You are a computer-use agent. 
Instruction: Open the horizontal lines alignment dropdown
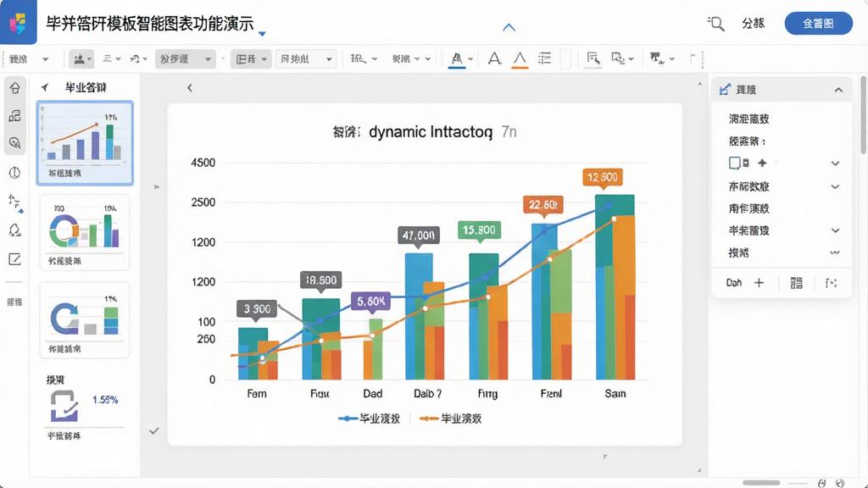(111, 58)
